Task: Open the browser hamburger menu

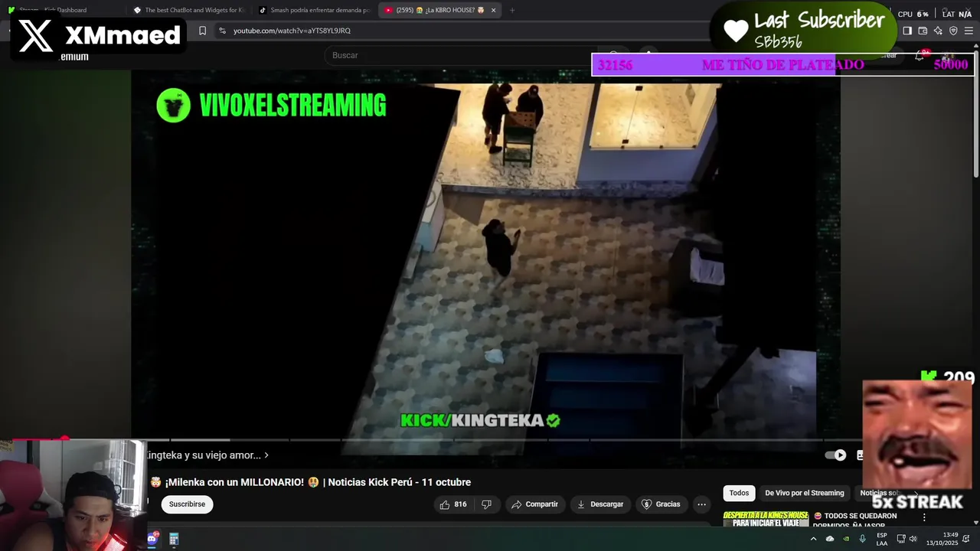Action: pos(969,31)
